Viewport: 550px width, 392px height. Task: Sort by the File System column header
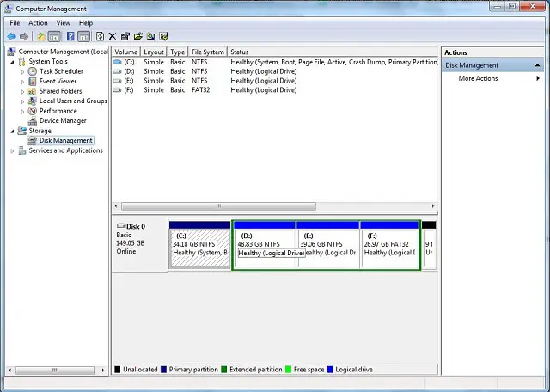coord(208,52)
